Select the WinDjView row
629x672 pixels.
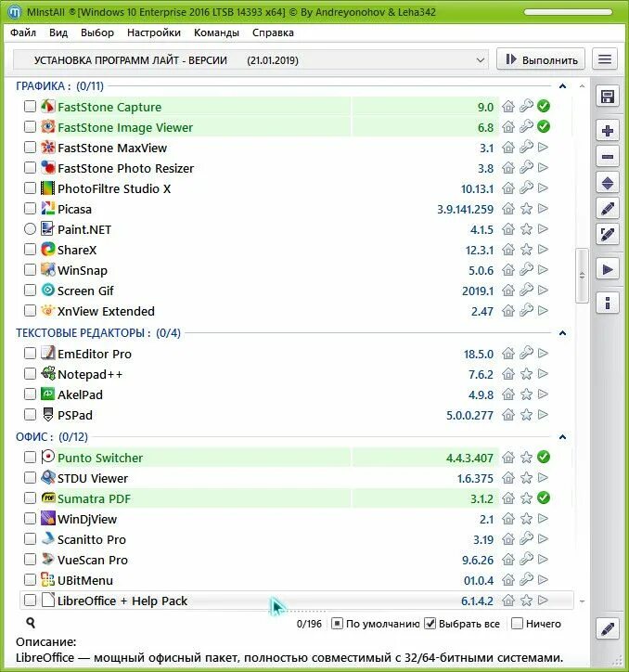(297, 519)
